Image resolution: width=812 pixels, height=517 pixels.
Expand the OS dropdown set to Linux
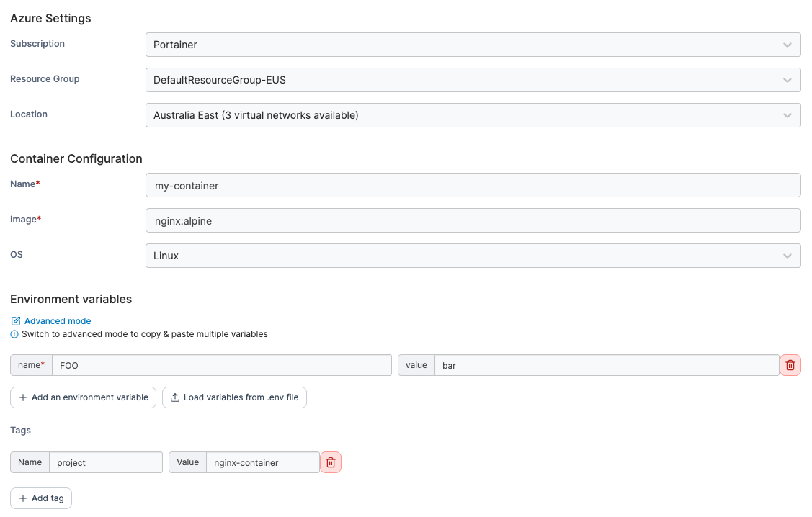click(473, 256)
